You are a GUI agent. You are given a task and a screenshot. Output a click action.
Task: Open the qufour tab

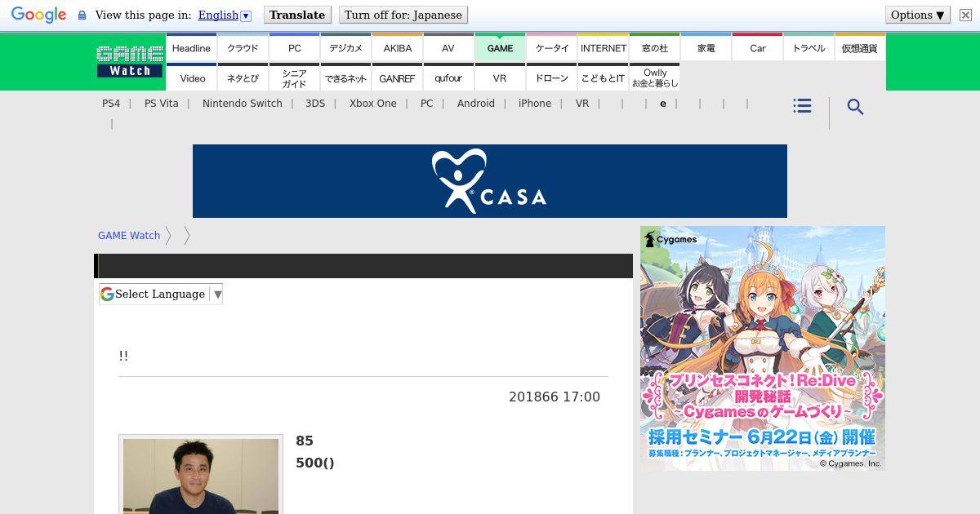click(448, 78)
